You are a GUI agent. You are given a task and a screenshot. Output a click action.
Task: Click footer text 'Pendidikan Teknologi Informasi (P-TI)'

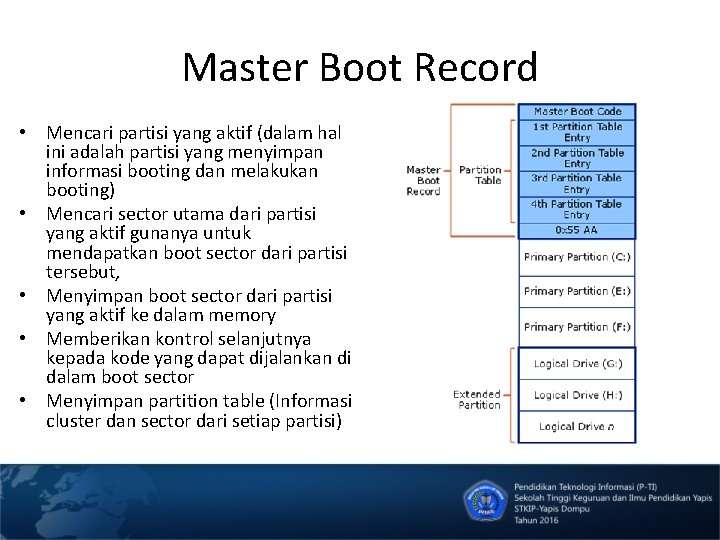coord(585,487)
